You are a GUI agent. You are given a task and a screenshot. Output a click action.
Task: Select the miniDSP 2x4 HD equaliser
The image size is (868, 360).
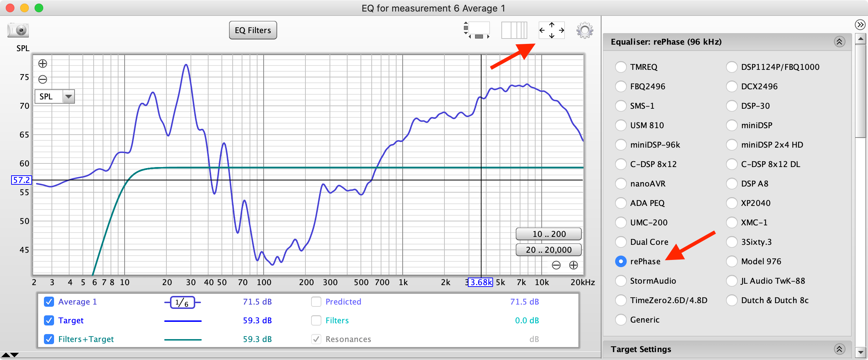[x=731, y=145]
